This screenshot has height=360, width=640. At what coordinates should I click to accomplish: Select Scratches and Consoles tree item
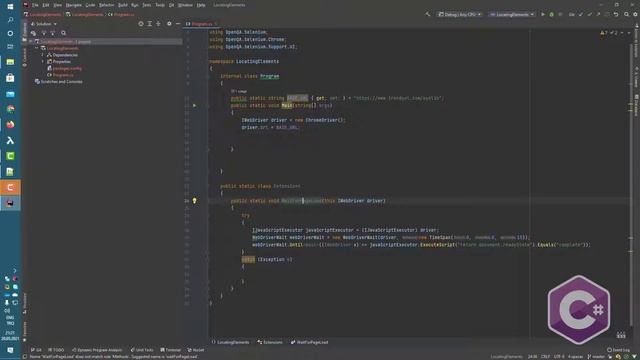tap(58, 82)
